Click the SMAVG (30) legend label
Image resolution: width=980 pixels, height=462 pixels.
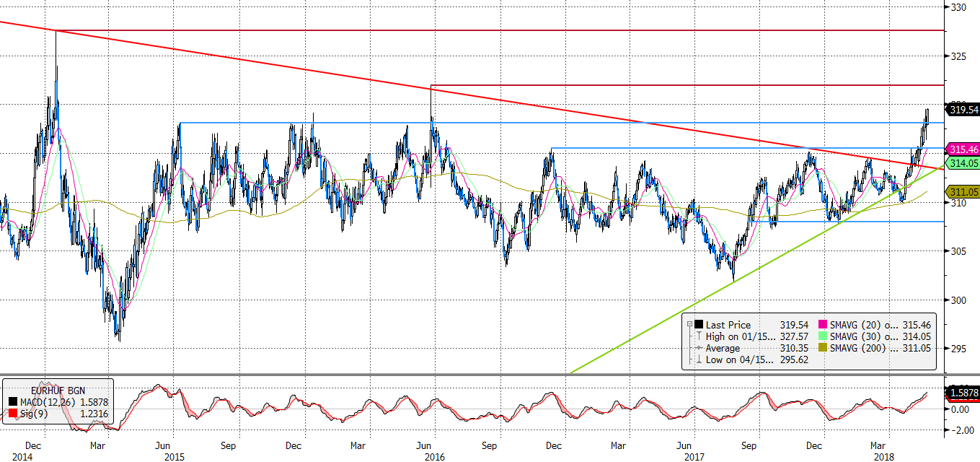pyautogui.click(x=864, y=336)
